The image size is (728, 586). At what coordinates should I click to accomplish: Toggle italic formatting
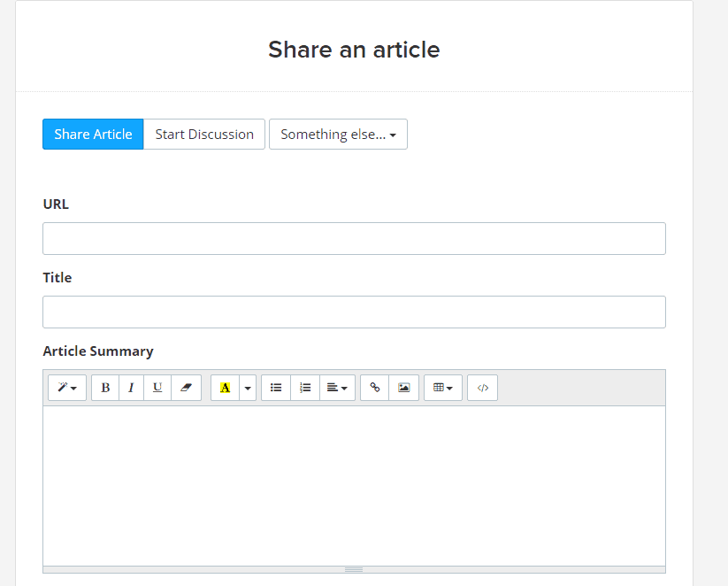coord(132,388)
